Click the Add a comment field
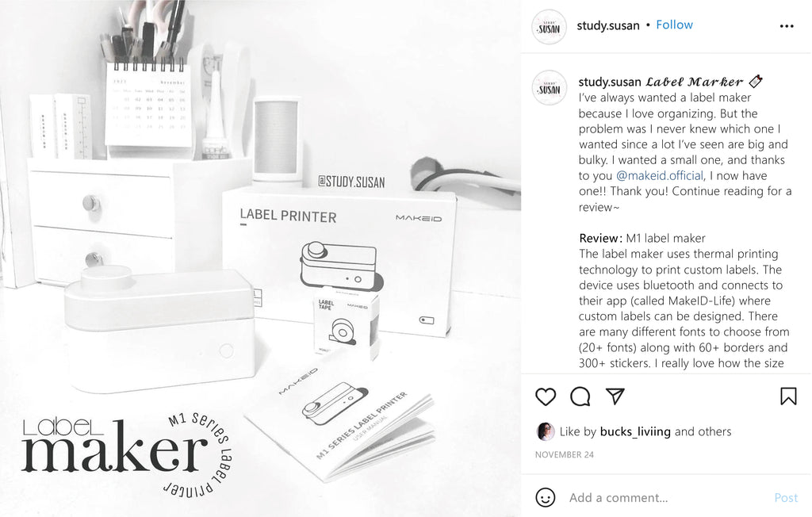This screenshot has width=812, height=517. pyautogui.click(x=668, y=498)
